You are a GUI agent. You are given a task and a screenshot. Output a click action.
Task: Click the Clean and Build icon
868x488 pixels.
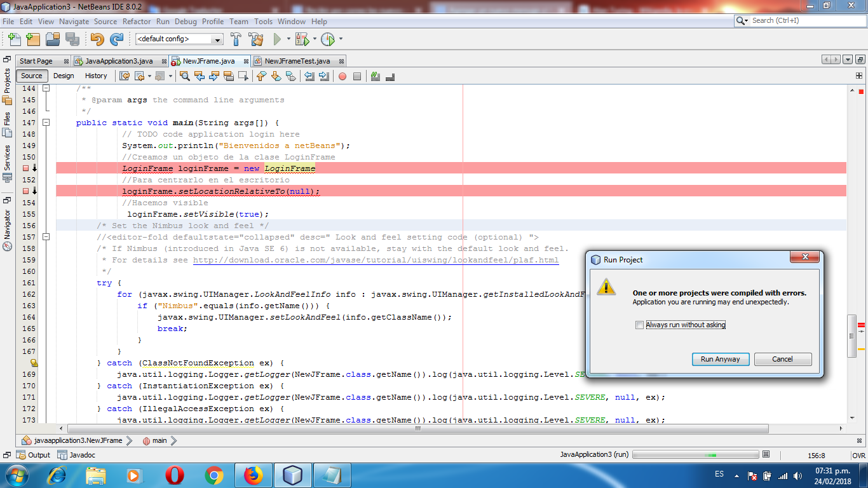pos(256,39)
